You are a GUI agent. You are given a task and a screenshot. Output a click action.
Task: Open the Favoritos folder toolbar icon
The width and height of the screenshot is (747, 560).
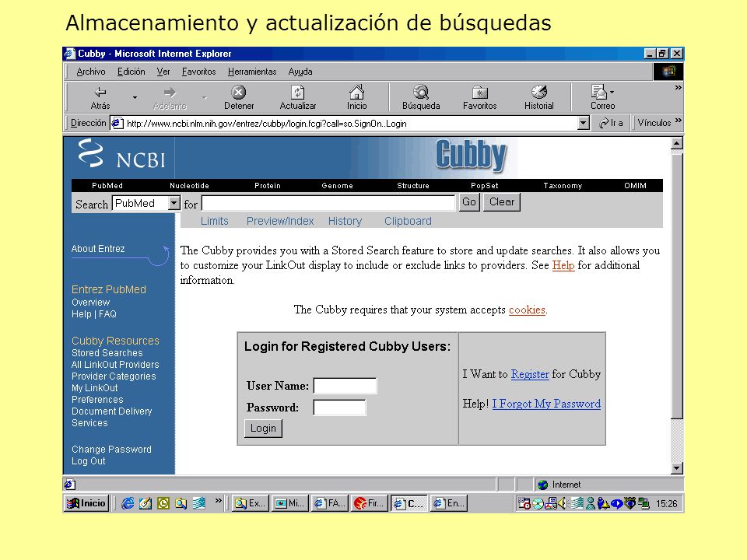(480, 92)
